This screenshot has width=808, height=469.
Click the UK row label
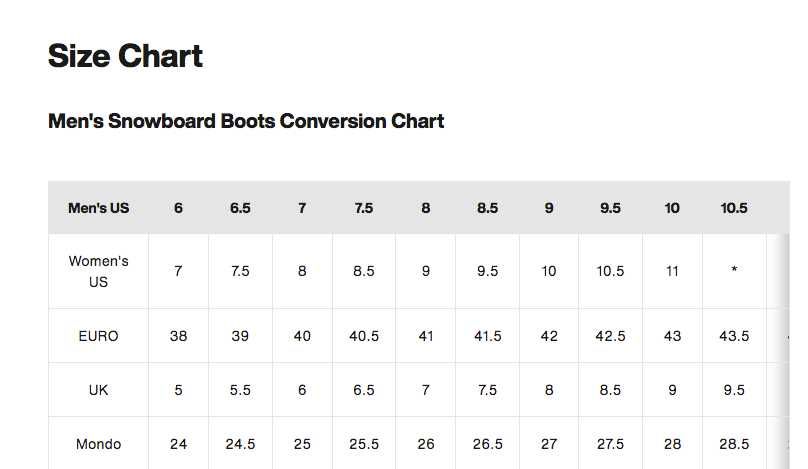pyautogui.click(x=98, y=390)
